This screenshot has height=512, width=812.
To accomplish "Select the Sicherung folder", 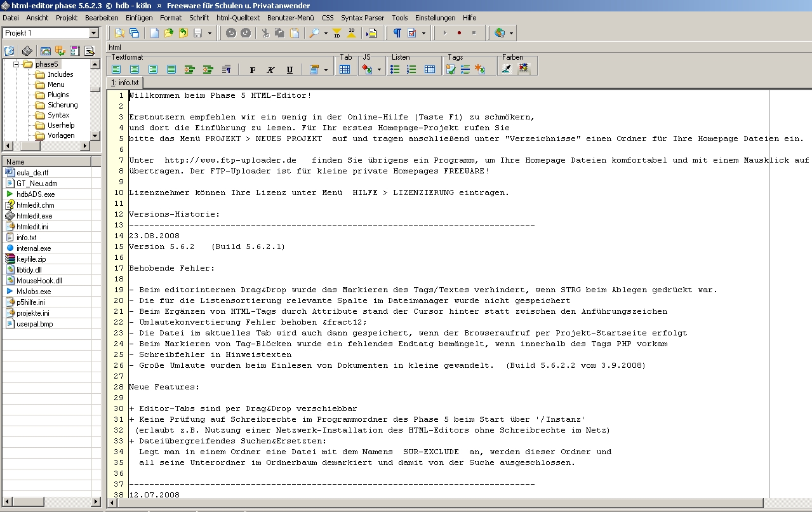I will click(x=63, y=105).
